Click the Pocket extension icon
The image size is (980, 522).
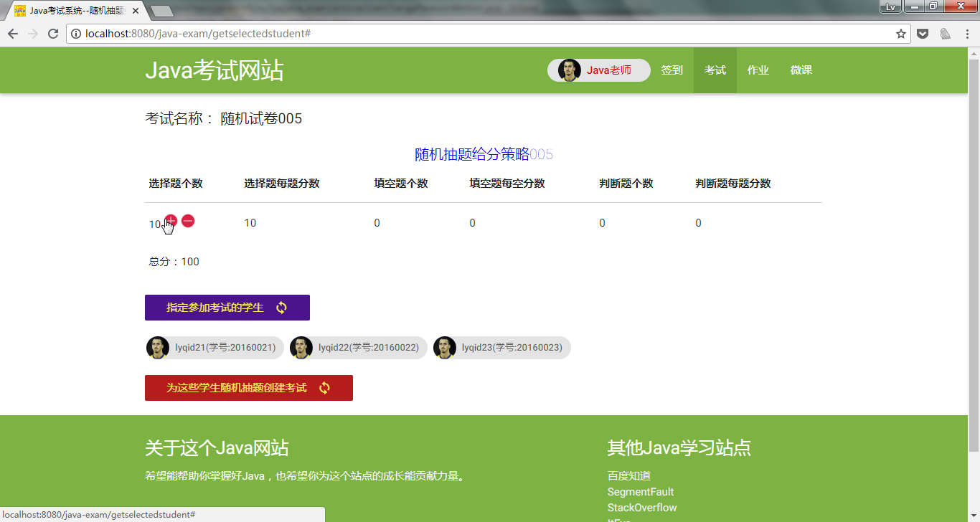924,34
